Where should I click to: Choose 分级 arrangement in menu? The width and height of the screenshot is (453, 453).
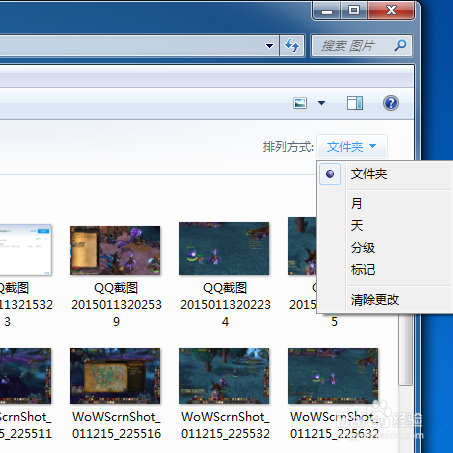(385, 248)
